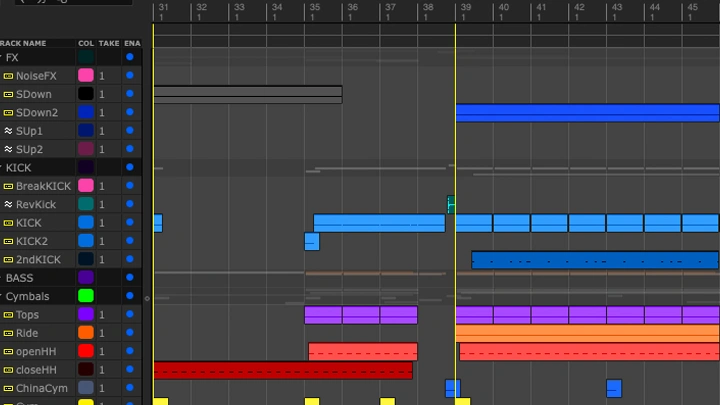Toggle enable dot for SUp1 track
The width and height of the screenshot is (720, 405).
coord(129,130)
